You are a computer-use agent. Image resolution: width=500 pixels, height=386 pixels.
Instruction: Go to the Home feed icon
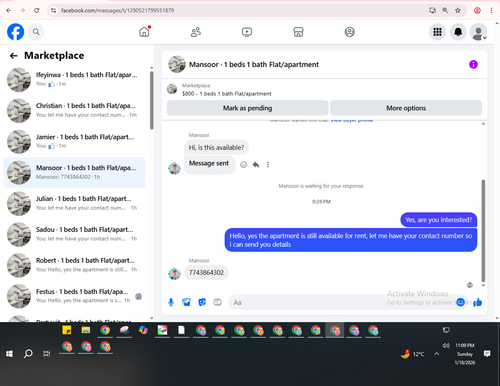[144, 32]
